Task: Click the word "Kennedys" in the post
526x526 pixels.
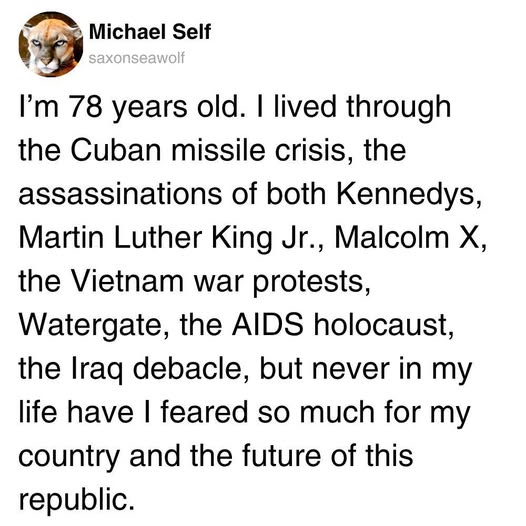Action: 409,196
